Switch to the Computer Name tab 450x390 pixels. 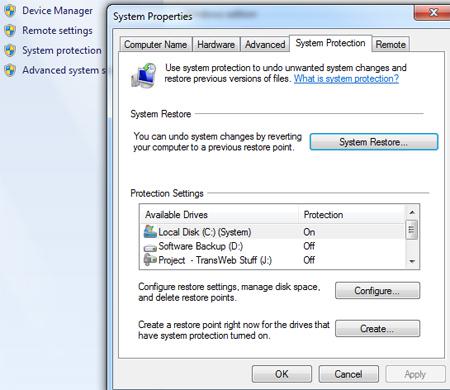pyautogui.click(x=155, y=44)
